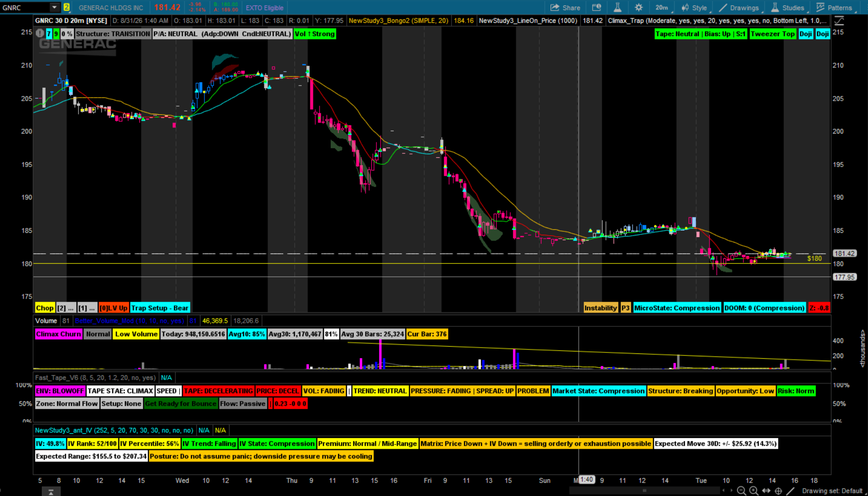The width and height of the screenshot is (868, 496).
Task: Click the yellow link color box 2
Action: click(x=66, y=7)
